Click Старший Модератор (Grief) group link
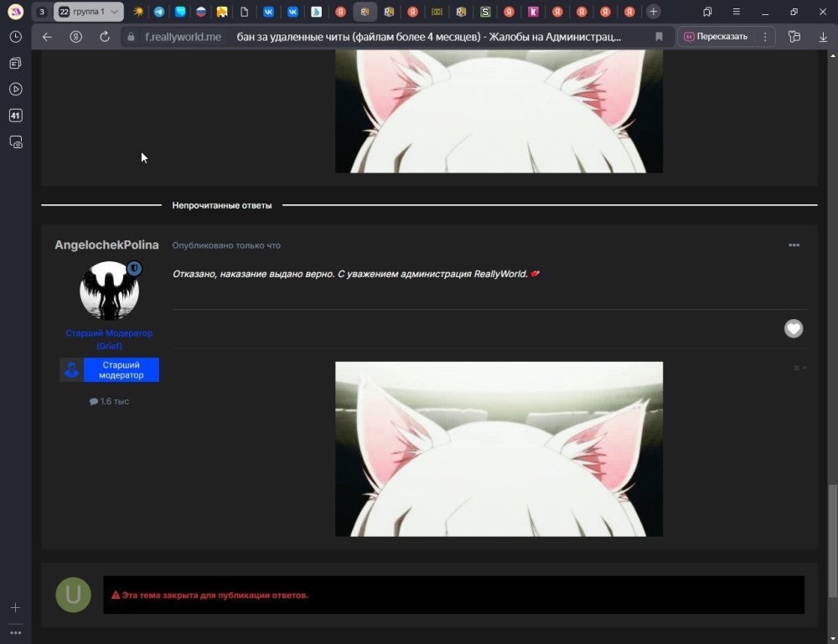The width and height of the screenshot is (838, 644). (x=109, y=340)
